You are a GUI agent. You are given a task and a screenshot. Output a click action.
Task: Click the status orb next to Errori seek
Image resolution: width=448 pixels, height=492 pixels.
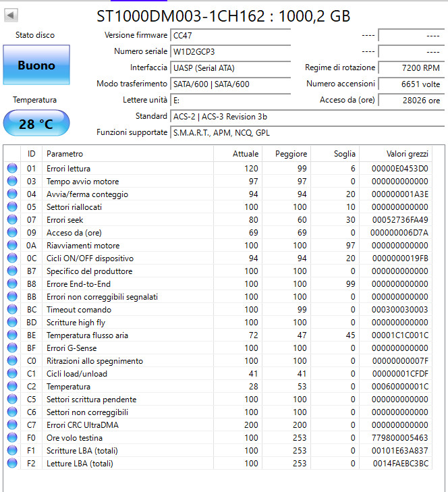(x=12, y=219)
